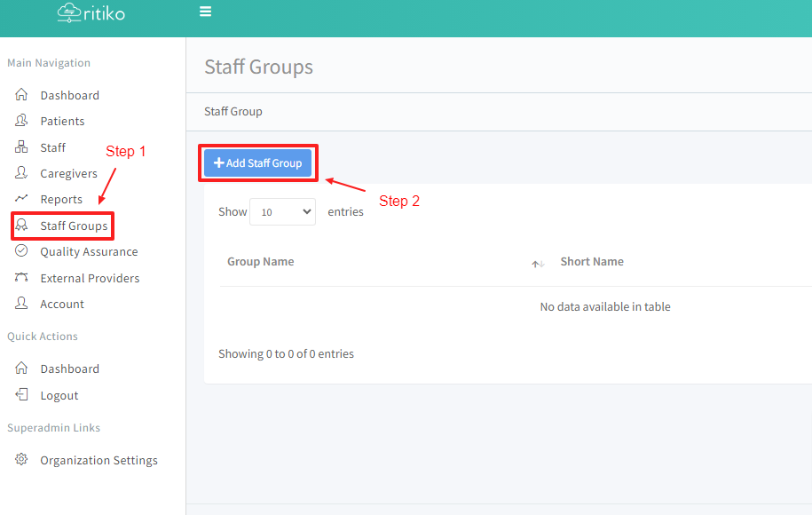The width and height of the screenshot is (812, 515).
Task: Go to Account menu item
Action: [62, 304]
